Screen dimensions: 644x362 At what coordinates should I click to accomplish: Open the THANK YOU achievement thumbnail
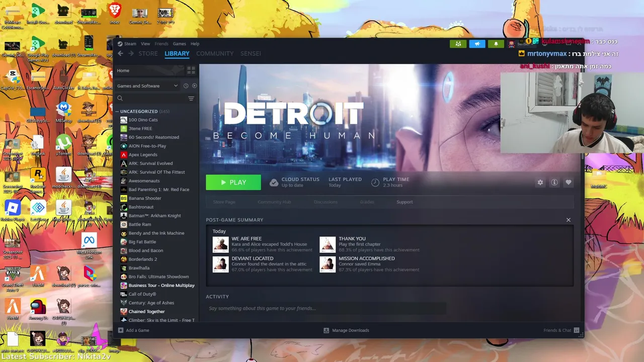(328, 244)
